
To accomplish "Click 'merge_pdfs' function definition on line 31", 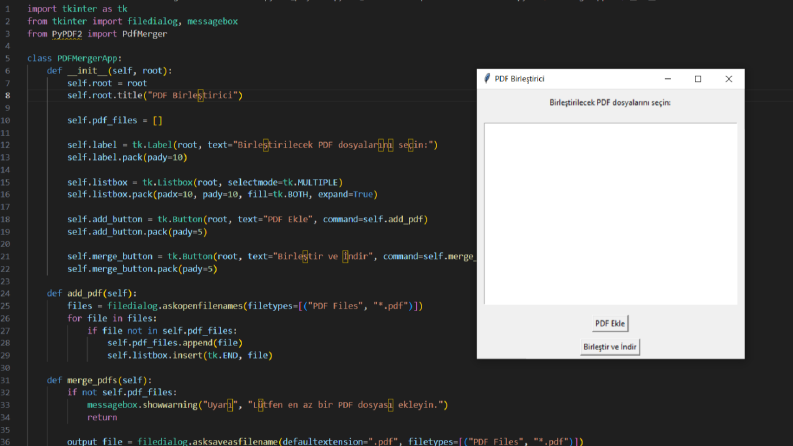I will [x=92, y=380].
